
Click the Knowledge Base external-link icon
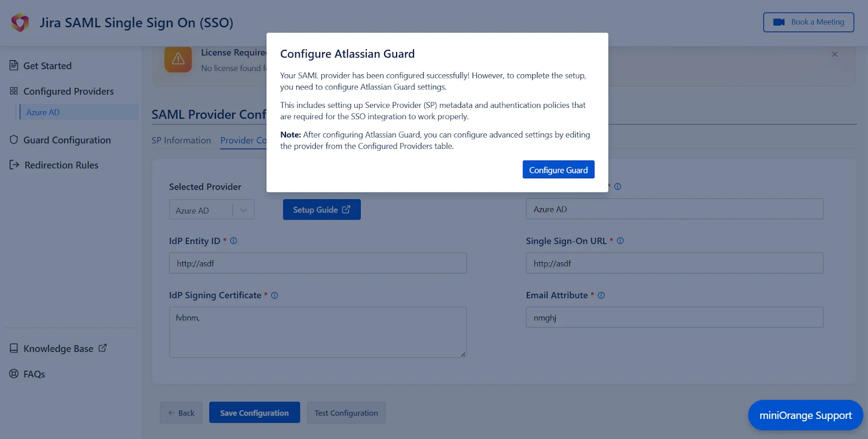(x=103, y=347)
